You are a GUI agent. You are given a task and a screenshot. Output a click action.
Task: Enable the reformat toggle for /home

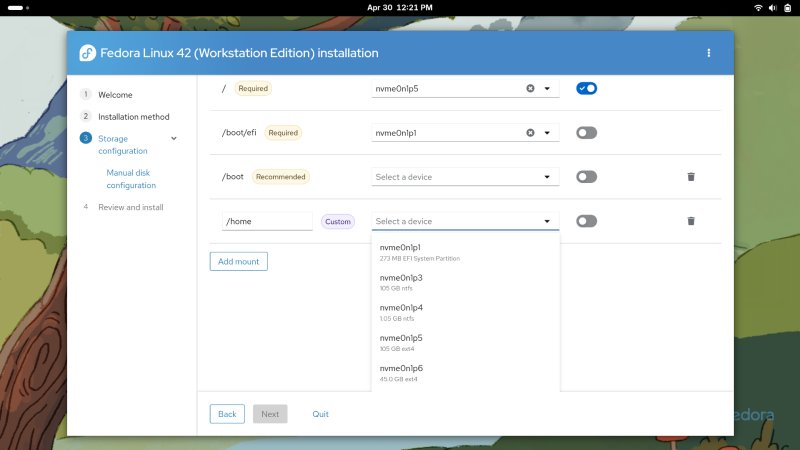[x=586, y=221]
